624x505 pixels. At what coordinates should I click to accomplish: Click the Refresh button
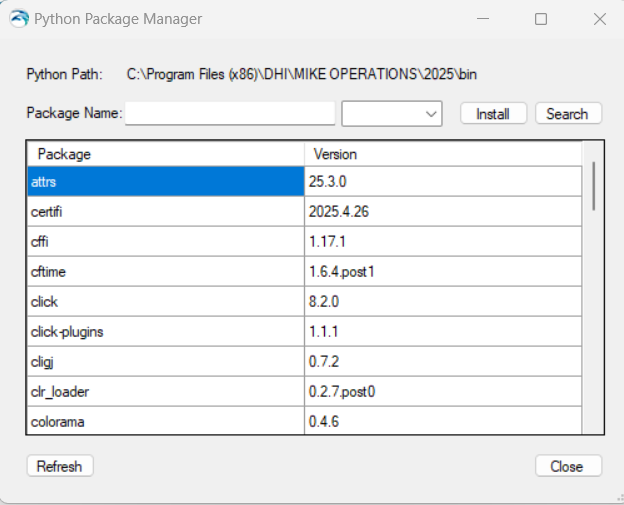point(60,466)
